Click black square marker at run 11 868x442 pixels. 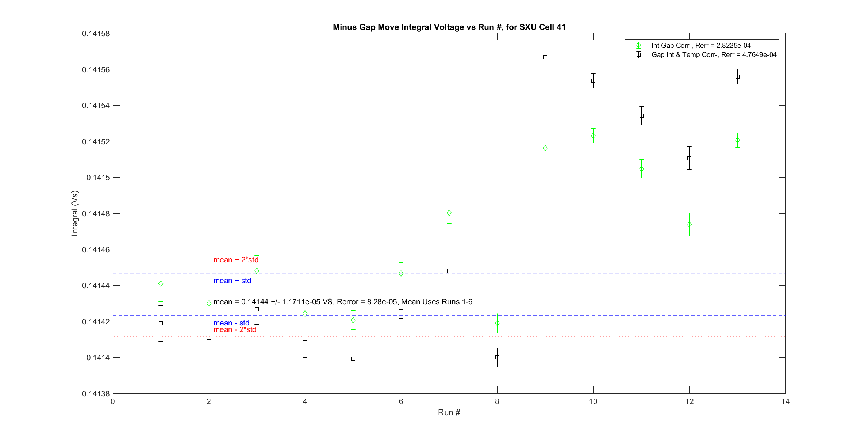641,115
